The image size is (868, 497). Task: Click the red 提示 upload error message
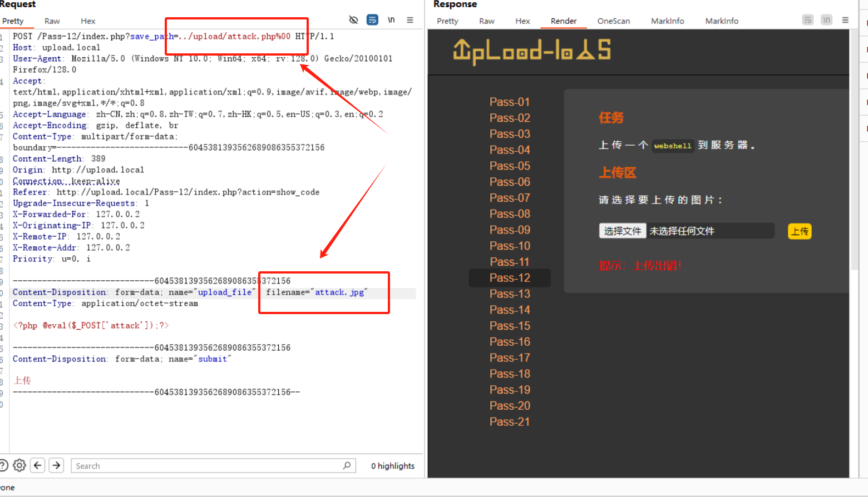pyautogui.click(x=640, y=266)
